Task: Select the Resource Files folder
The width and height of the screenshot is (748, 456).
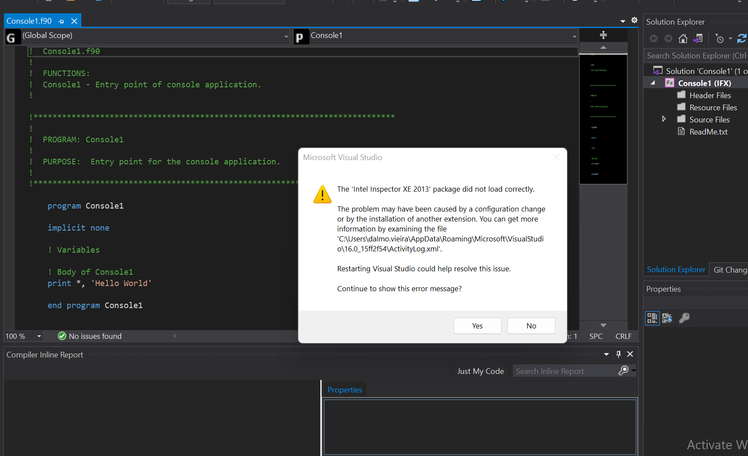Action: 713,108
